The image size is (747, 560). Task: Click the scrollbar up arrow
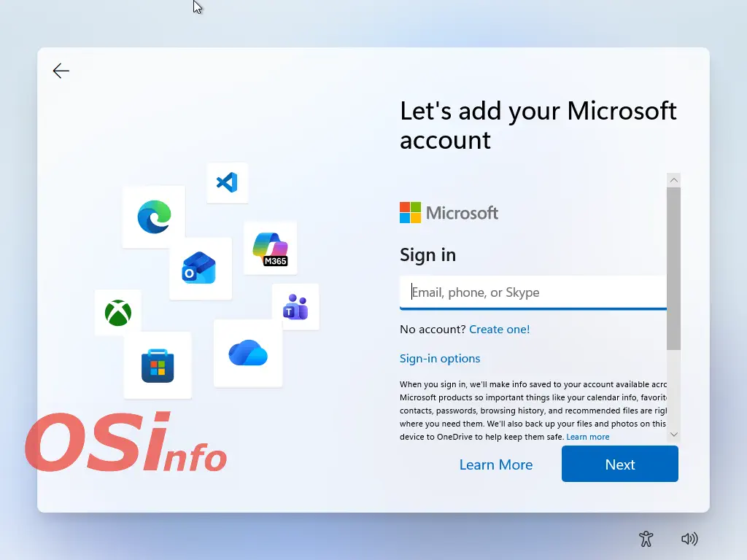tap(673, 180)
